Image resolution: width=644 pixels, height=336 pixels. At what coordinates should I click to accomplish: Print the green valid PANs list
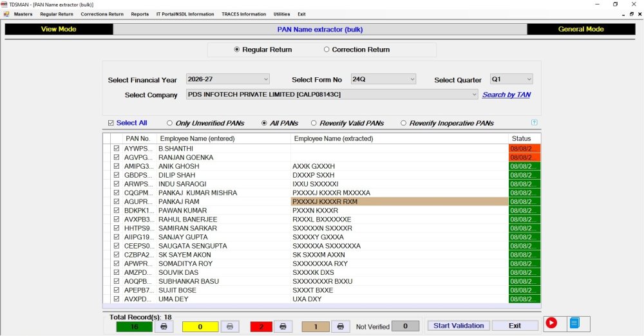coord(164,326)
